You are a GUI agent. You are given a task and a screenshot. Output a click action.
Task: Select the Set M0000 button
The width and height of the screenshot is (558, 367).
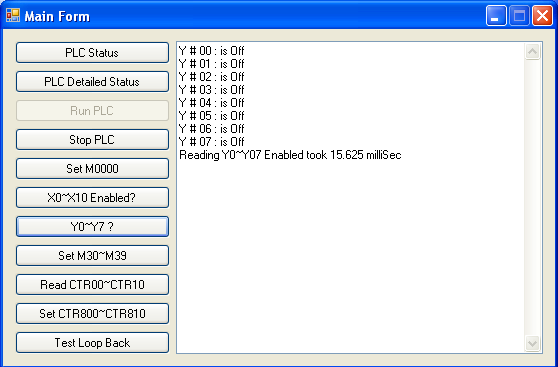[92, 168]
